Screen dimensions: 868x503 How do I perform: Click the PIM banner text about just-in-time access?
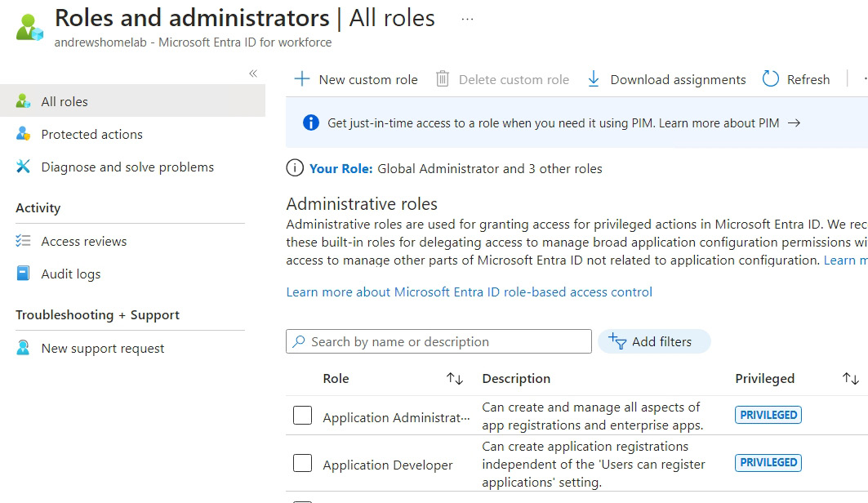[553, 122]
